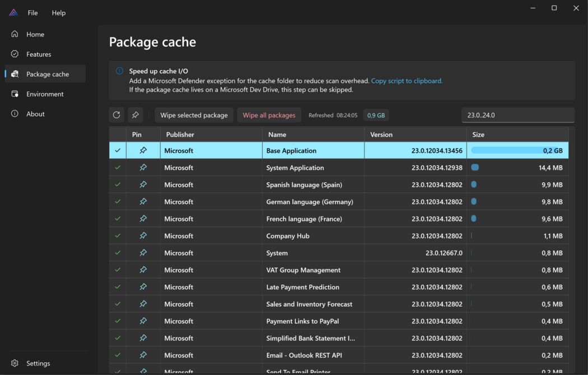
Task: Click the System Application size bar
Action: click(x=475, y=168)
